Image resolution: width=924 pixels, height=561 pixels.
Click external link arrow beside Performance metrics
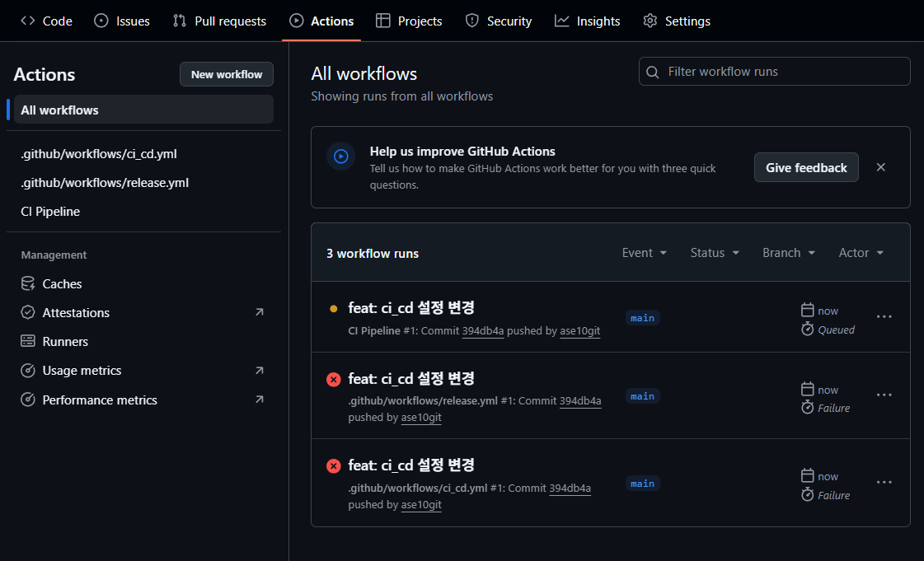pyautogui.click(x=260, y=399)
